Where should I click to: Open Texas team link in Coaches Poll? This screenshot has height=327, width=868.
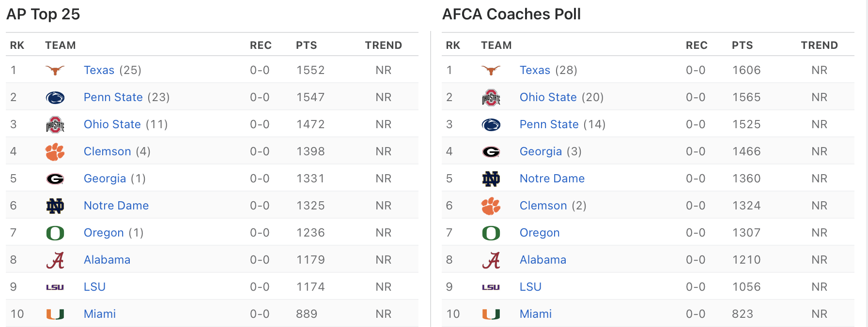pyautogui.click(x=535, y=70)
